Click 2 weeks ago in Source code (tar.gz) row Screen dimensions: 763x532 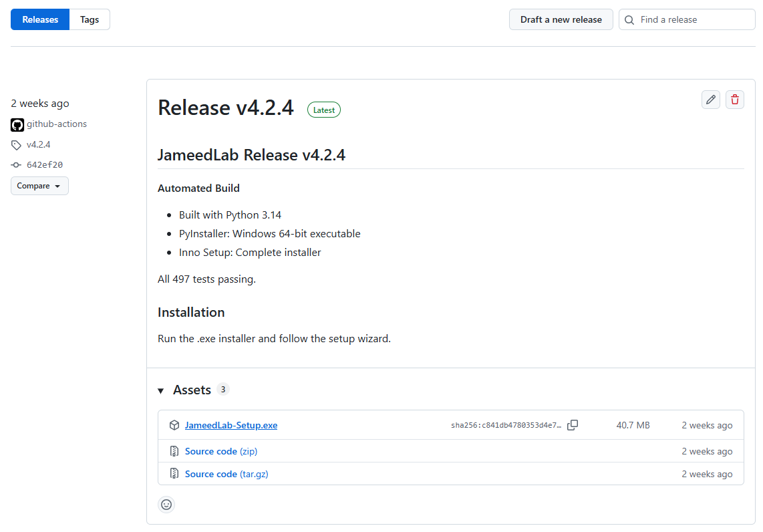[x=707, y=474]
